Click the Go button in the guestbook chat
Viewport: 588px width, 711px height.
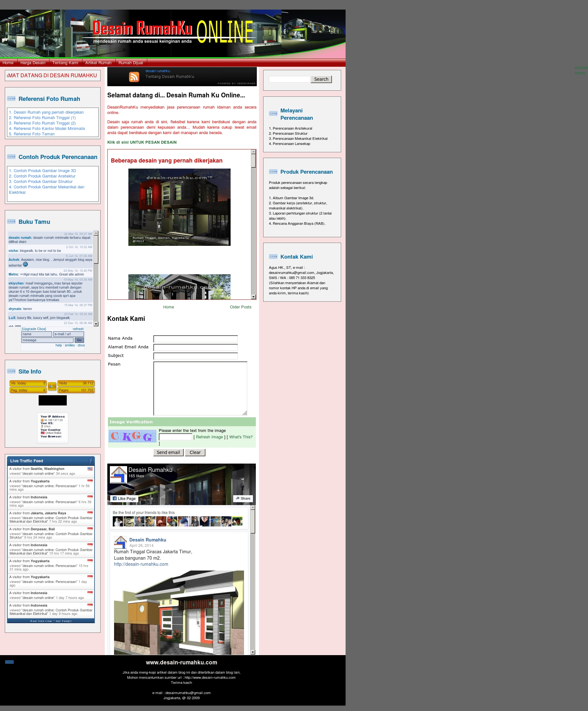79,340
